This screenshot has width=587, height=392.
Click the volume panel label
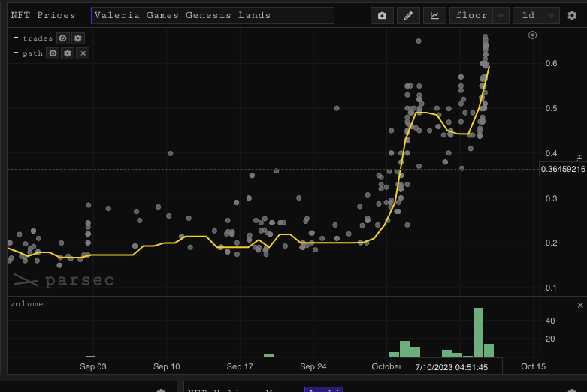coord(26,303)
